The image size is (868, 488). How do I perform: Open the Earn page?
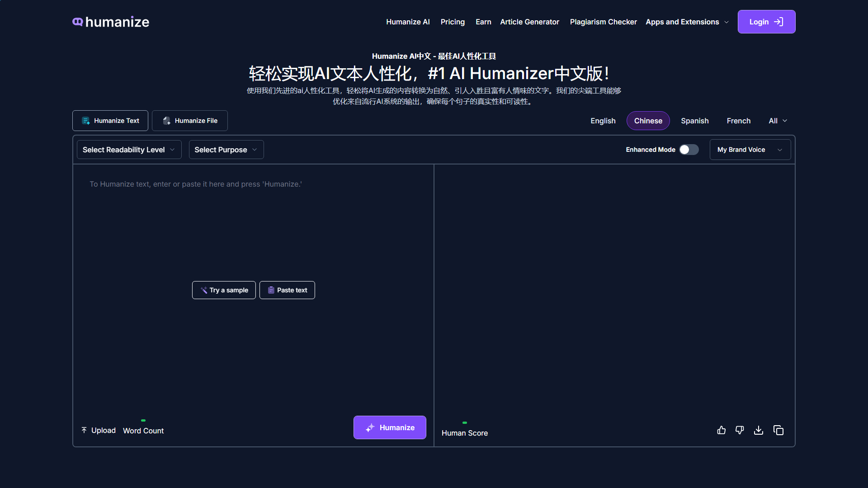pyautogui.click(x=483, y=22)
